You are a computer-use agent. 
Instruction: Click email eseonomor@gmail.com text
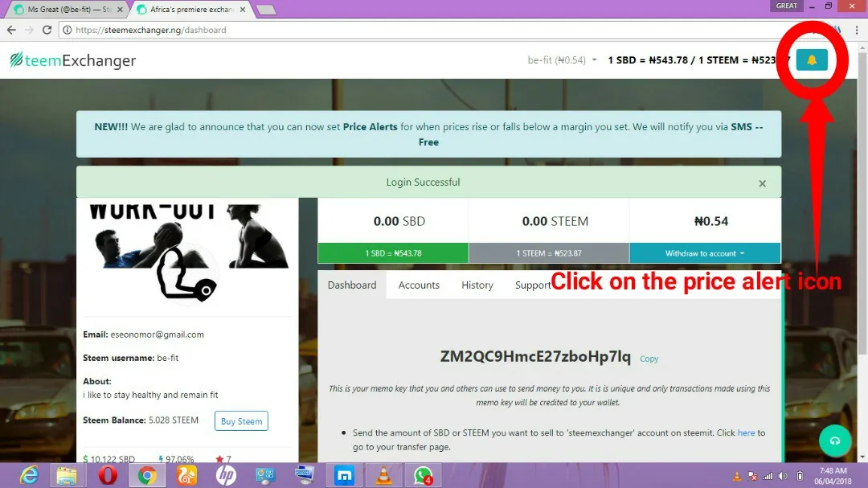(158, 334)
